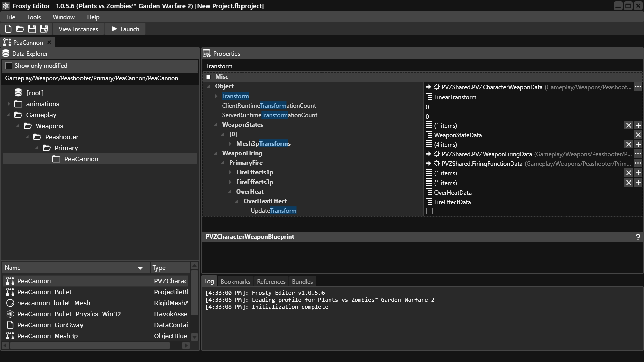Click PeaCannon_Bullet_Physics_Win32 Havok icon

10,314
